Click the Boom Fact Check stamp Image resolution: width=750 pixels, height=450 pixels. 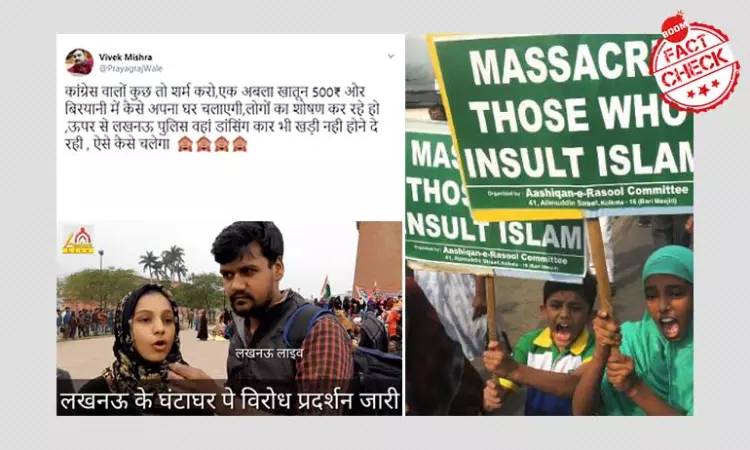coord(694,62)
